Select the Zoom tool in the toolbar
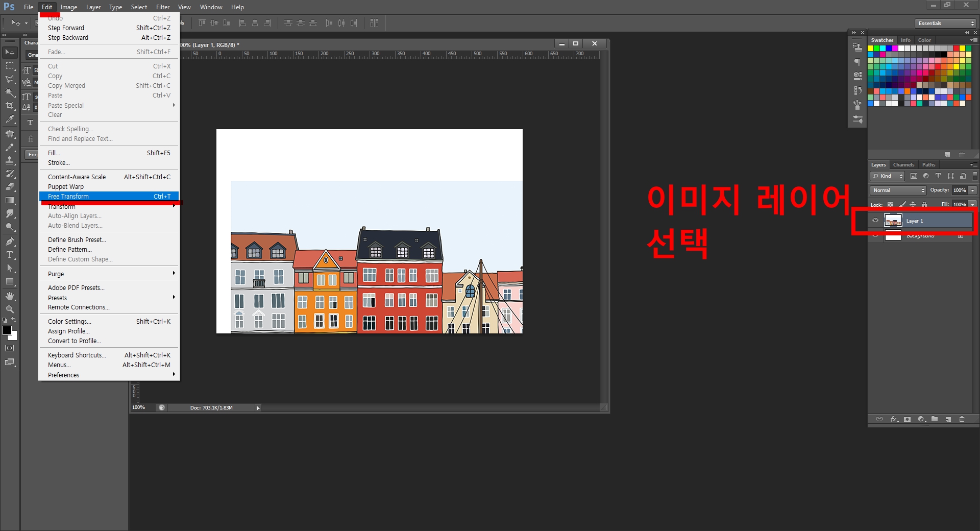Viewport: 980px width, 531px height. point(10,308)
